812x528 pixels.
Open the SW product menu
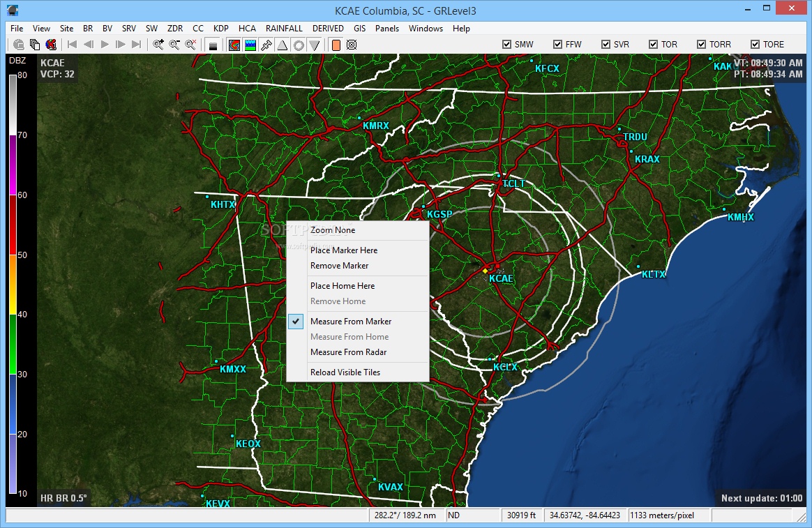tap(152, 29)
